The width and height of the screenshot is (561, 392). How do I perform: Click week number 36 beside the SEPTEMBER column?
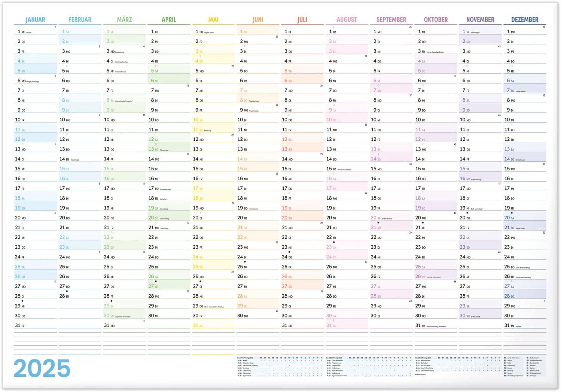[410, 27]
